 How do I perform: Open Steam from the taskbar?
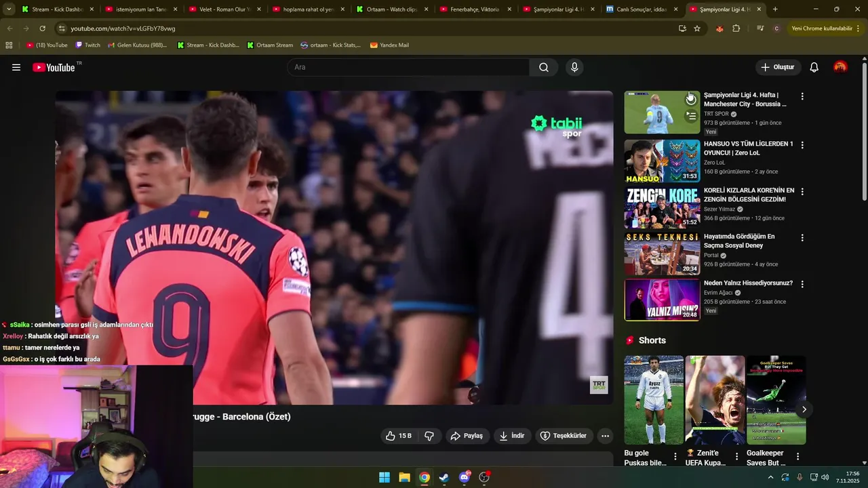coord(444,477)
